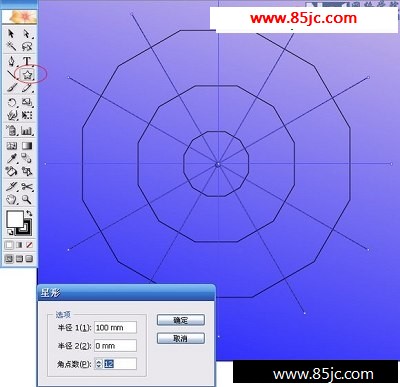This screenshot has height=387, width=400.
Task: Choose the Lasso tool
Action: click(x=27, y=47)
